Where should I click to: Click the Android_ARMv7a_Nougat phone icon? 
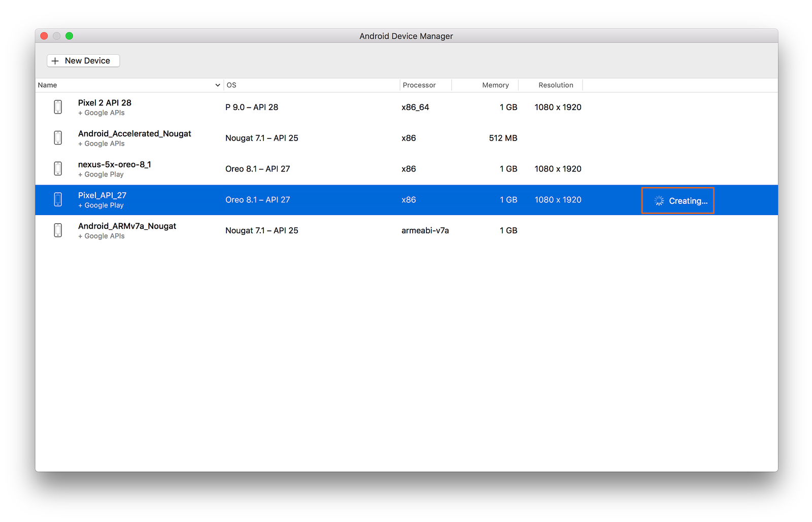pyautogui.click(x=58, y=230)
